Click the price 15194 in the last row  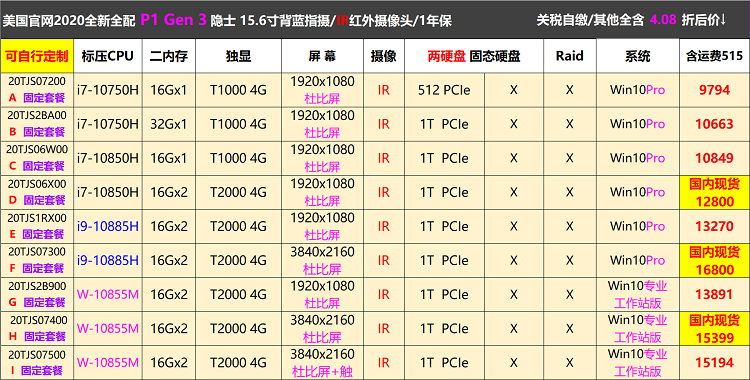click(714, 363)
